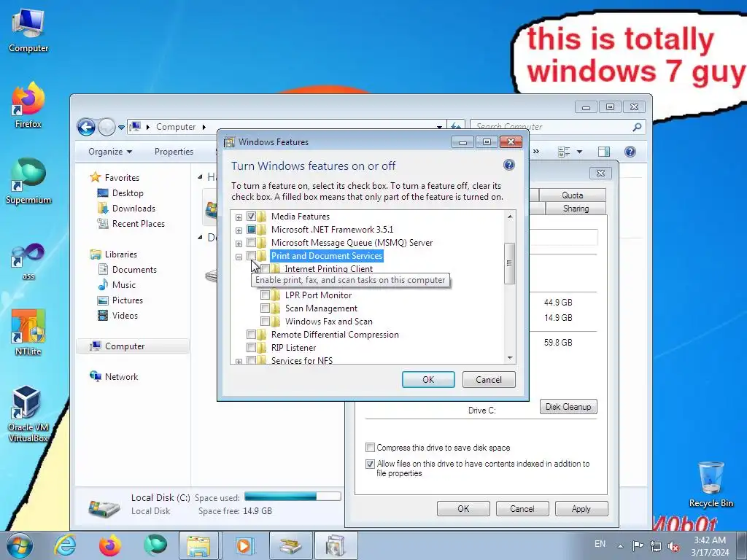The height and width of the screenshot is (560, 747).
Task: Enable Compress this drive to save space
Action: 370,447
